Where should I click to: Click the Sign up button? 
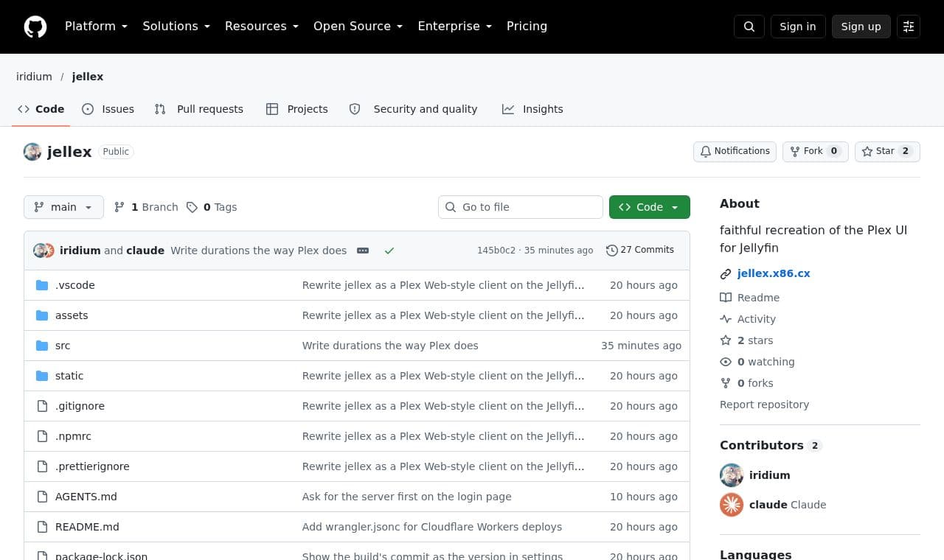click(x=861, y=27)
